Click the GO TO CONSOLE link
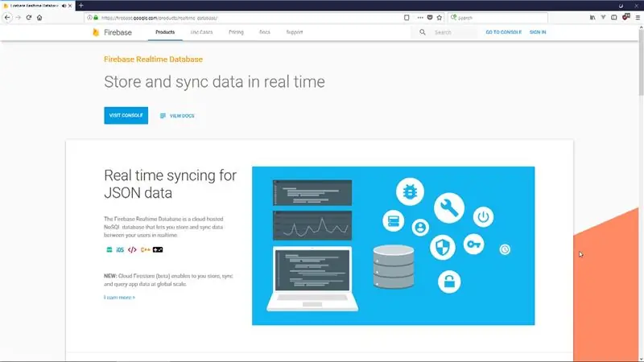Viewport: 644px width, 362px height. click(504, 32)
